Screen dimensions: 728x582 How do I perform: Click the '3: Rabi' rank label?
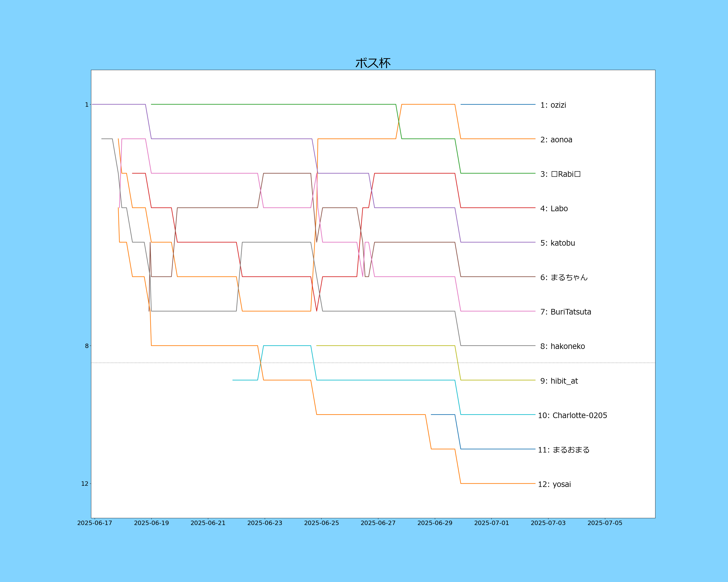click(x=560, y=174)
